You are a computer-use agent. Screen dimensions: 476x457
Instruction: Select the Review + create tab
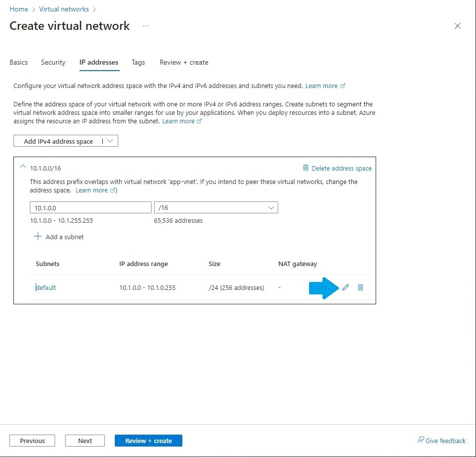(x=184, y=62)
